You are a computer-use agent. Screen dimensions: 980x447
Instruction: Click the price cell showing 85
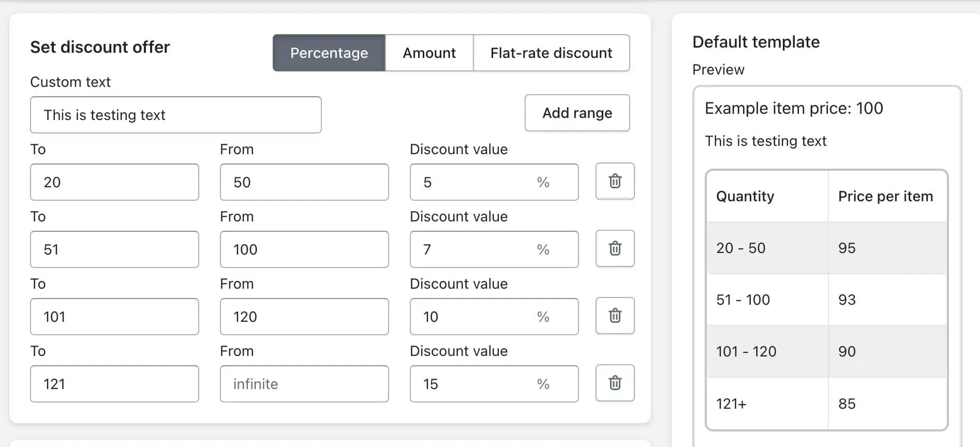click(x=887, y=404)
